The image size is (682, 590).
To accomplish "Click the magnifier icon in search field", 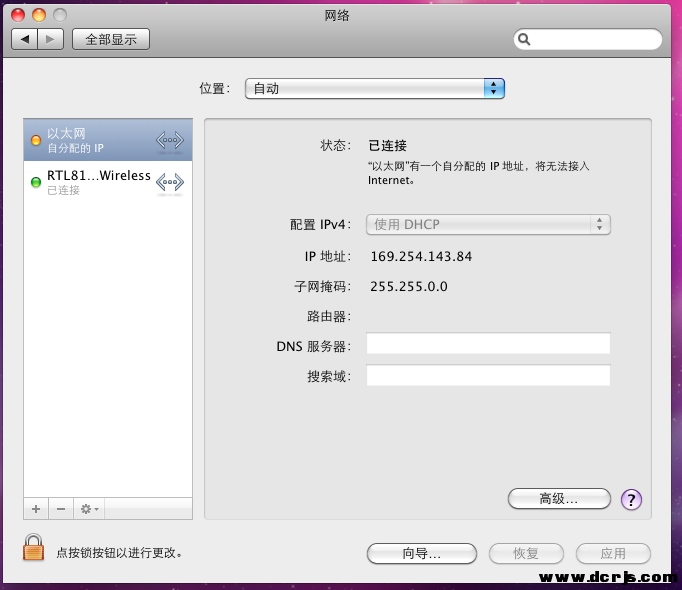I will (524, 40).
